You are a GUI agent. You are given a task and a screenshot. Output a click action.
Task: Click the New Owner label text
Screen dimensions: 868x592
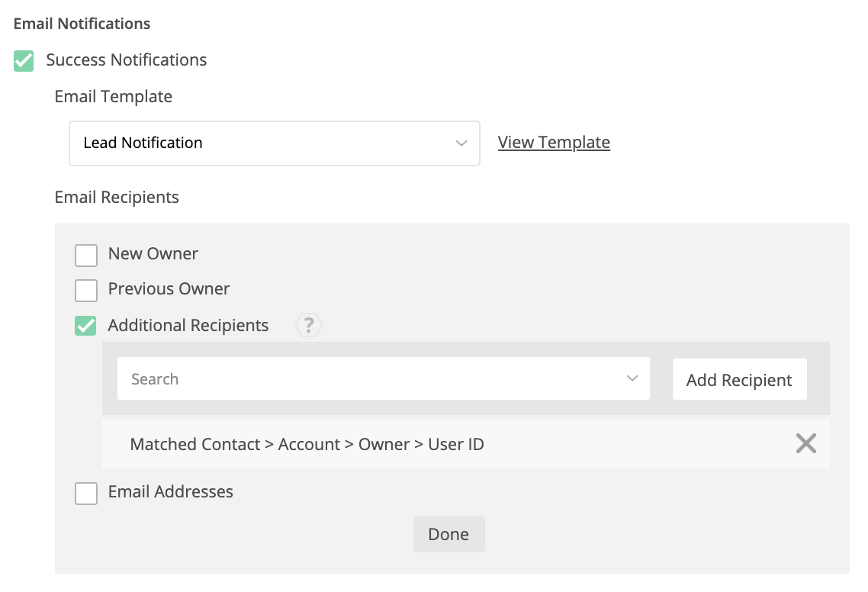tap(153, 254)
